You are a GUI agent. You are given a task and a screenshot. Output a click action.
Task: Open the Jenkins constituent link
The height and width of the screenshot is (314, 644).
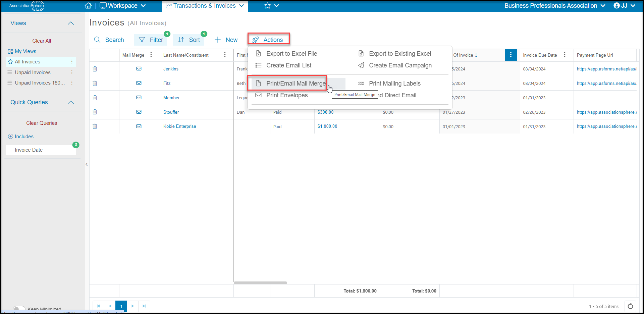(x=171, y=69)
